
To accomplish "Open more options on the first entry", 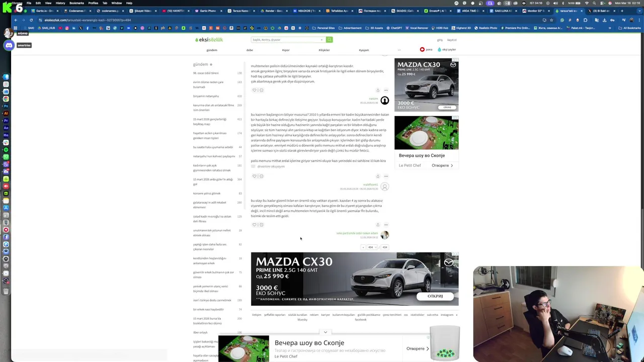I will [x=386, y=90].
